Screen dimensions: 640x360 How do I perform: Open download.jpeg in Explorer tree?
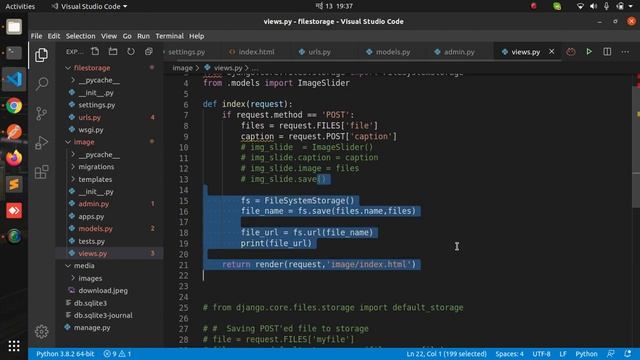(x=103, y=291)
